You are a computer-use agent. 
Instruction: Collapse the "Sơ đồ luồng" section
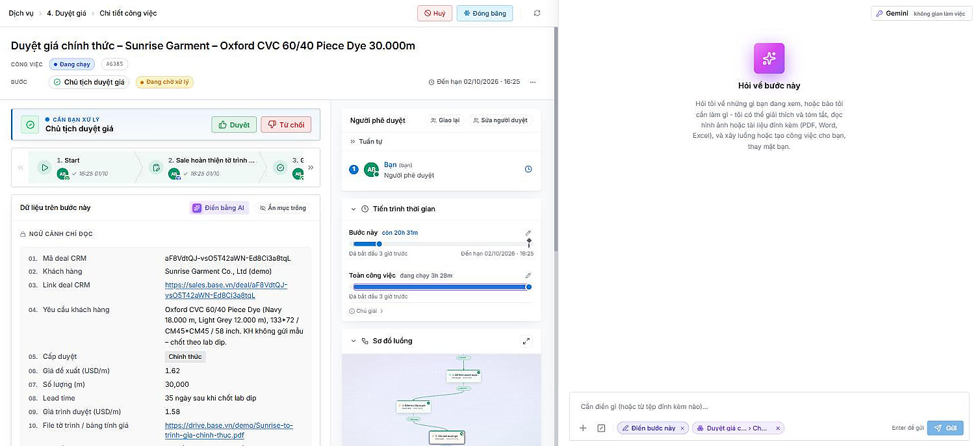tap(354, 341)
